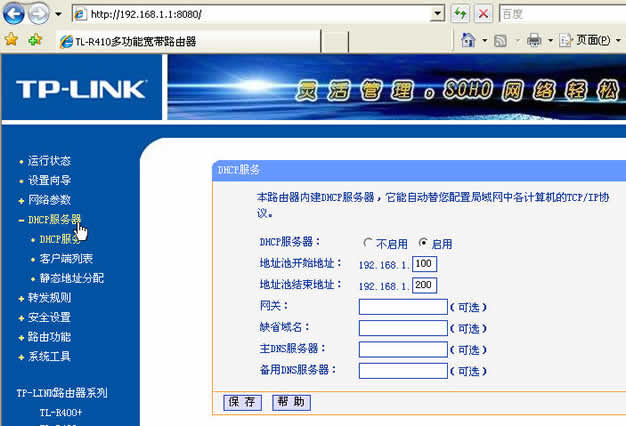The height and width of the screenshot is (426, 626).
Task: Open the address bar URL history dropdown
Action: (438, 14)
